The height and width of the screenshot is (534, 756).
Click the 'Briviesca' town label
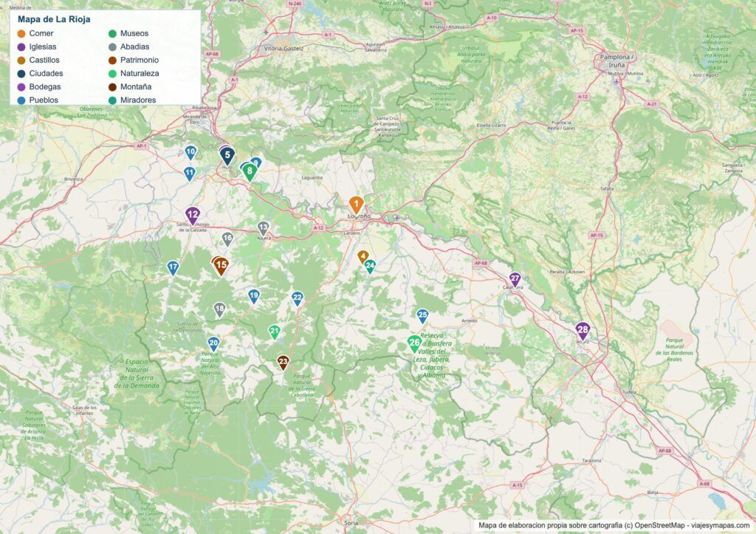73,179
